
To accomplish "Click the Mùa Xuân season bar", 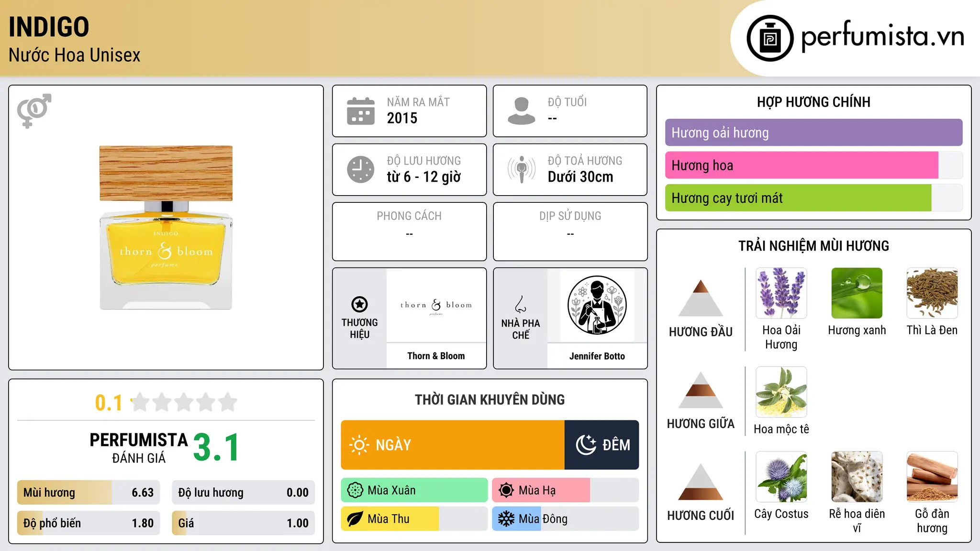I will tap(414, 490).
